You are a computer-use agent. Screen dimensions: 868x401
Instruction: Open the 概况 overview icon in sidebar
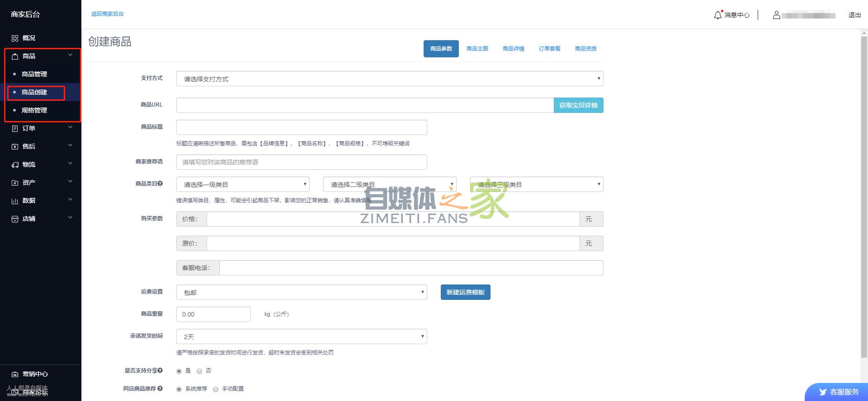coord(15,38)
